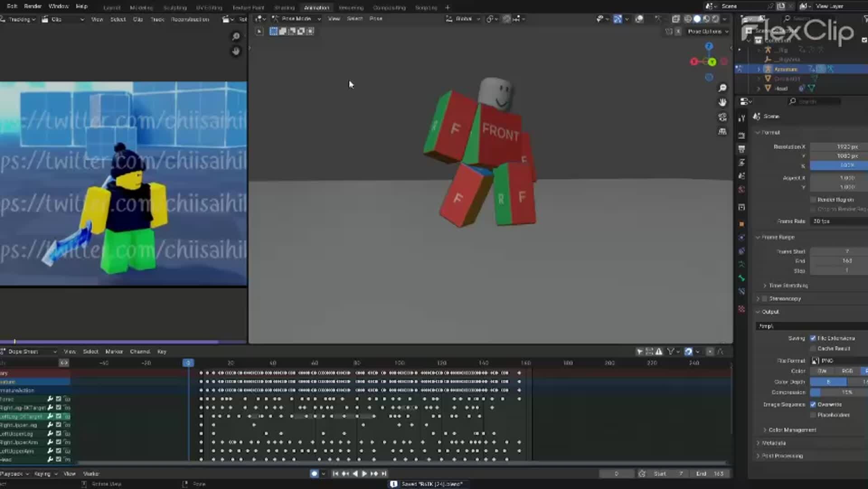This screenshot has width=868, height=489.
Task: Open the View Layer properties tab icon
Action: click(741, 162)
